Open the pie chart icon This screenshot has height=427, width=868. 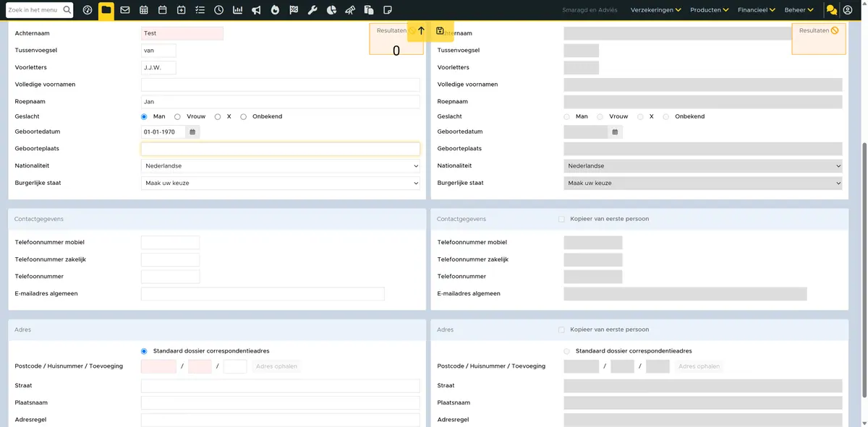click(x=331, y=10)
